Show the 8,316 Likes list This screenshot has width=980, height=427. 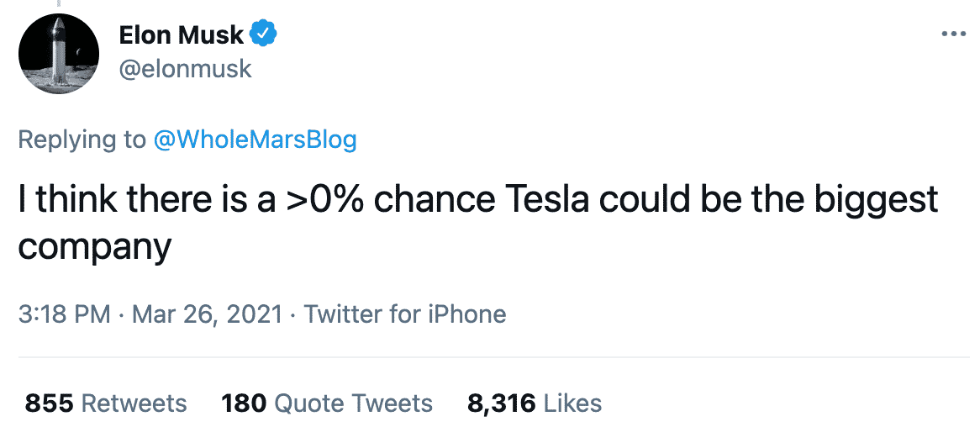pyautogui.click(x=535, y=403)
